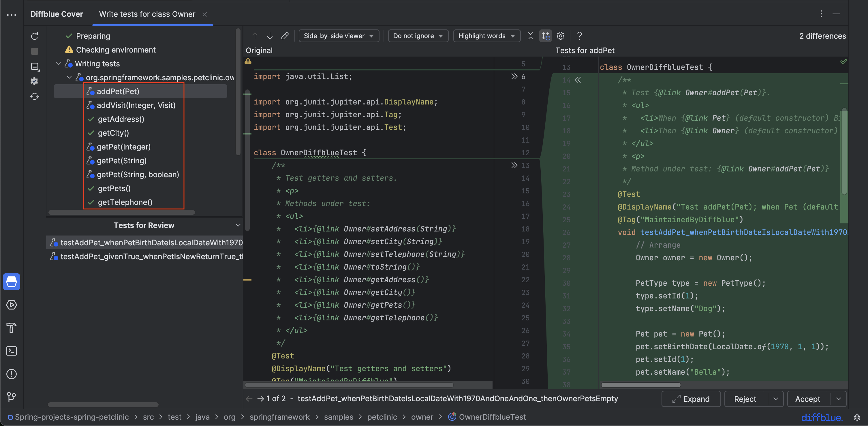Open the tool window options kebab menu
Image resolution: width=868 pixels, height=426 pixels.
point(821,14)
